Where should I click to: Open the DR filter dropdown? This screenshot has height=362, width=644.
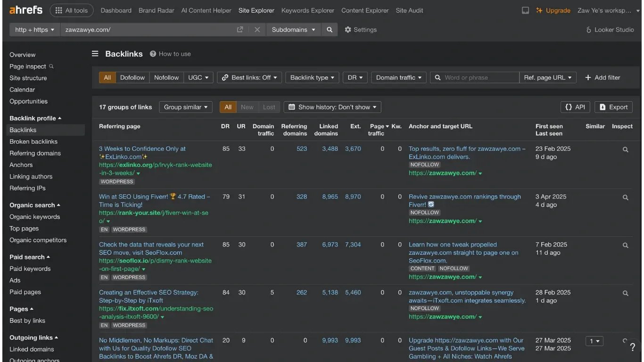[355, 78]
